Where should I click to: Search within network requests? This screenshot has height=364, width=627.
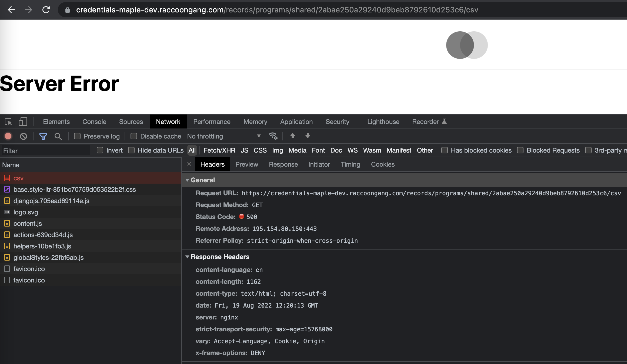pos(58,136)
